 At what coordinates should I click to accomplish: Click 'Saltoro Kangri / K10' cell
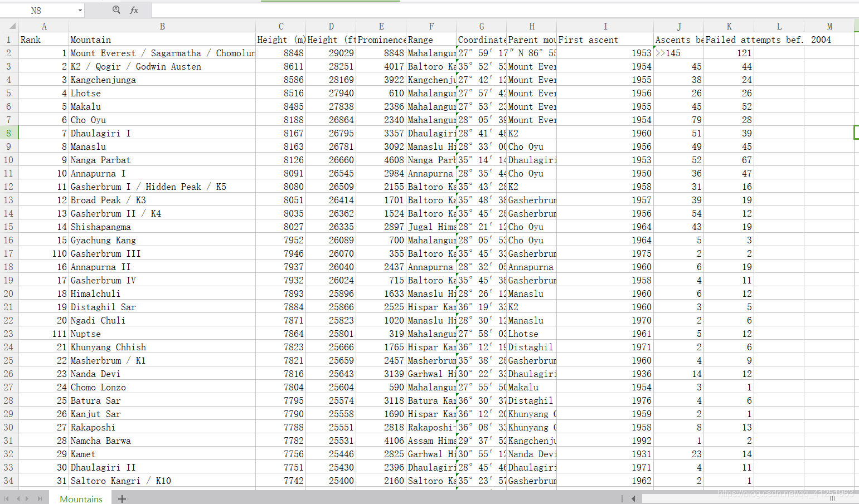162,481
